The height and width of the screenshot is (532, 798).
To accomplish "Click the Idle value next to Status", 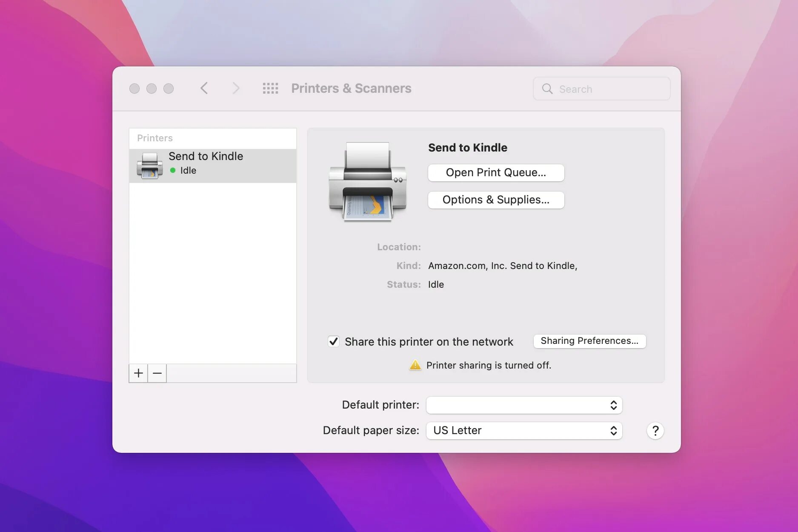I will pyautogui.click(x=436, y=284).
